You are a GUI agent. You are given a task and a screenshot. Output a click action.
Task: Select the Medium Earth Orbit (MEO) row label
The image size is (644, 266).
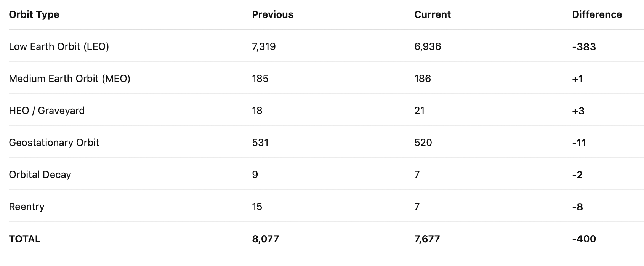(69, 79)
